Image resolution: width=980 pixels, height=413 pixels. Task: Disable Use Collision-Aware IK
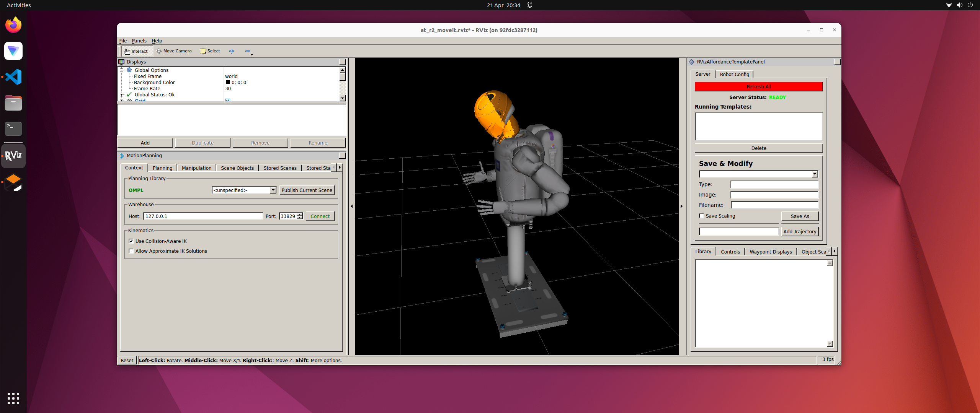click(131, 241)
